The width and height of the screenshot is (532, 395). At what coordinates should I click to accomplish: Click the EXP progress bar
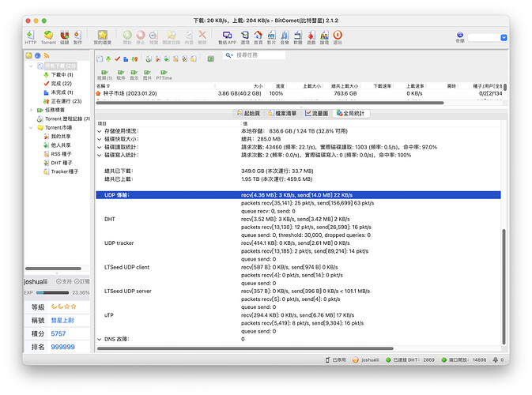pyautogui.click(x=52, y=292)
